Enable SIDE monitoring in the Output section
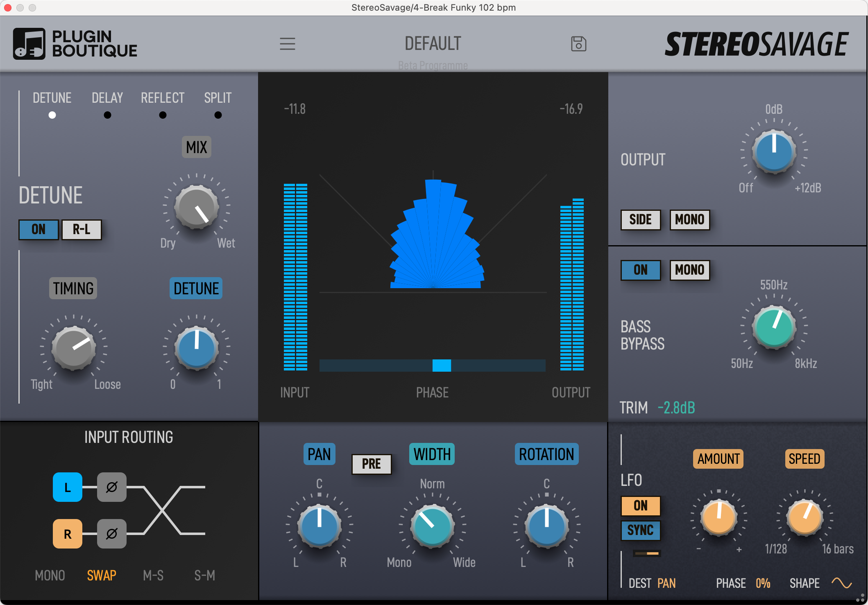 tap(641, 220)
